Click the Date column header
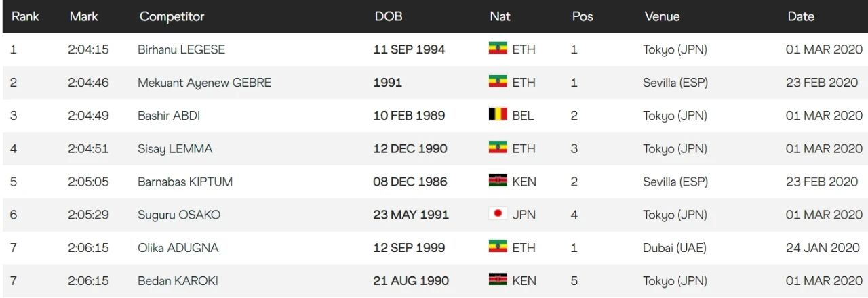The width and height of the screenshot is (868, 298). tap(801, 16)
